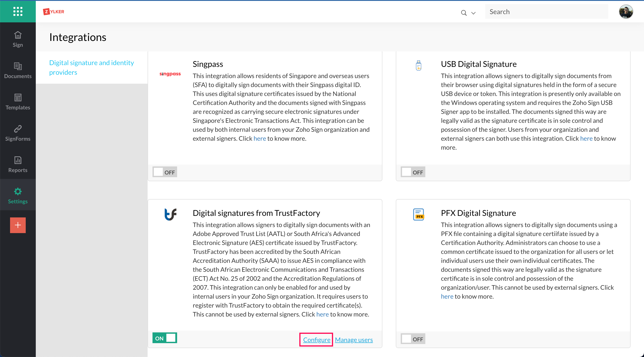Click the red plus create button
This screenshot has width=644, height=357.
(18, 225)
